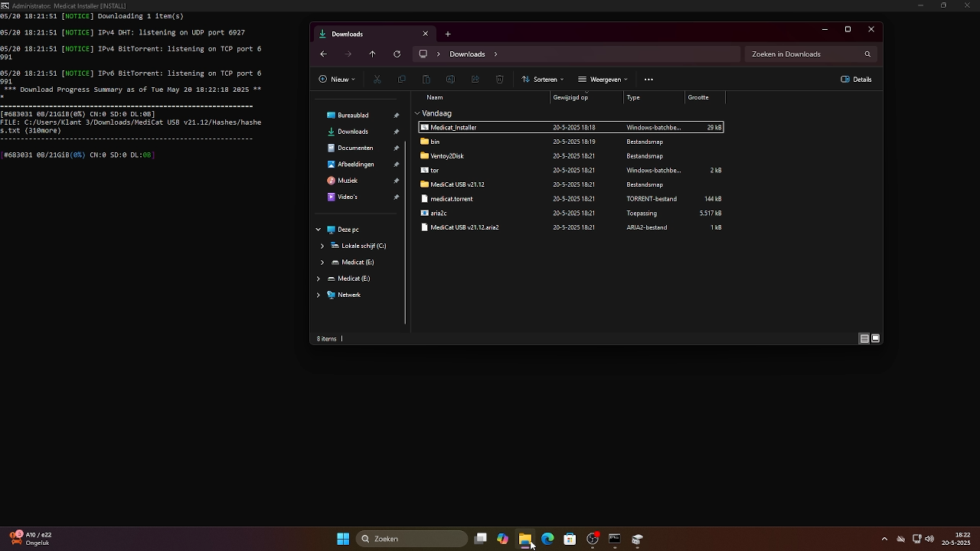Image resolution: width=980 pixels, height=551 pixels.
Task: Open the Sorteren dropdown
Action: pyautogui.click(x=543, y=80)
